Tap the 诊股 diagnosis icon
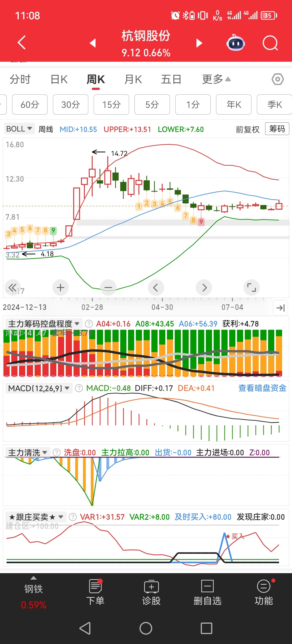 point(151,592)
